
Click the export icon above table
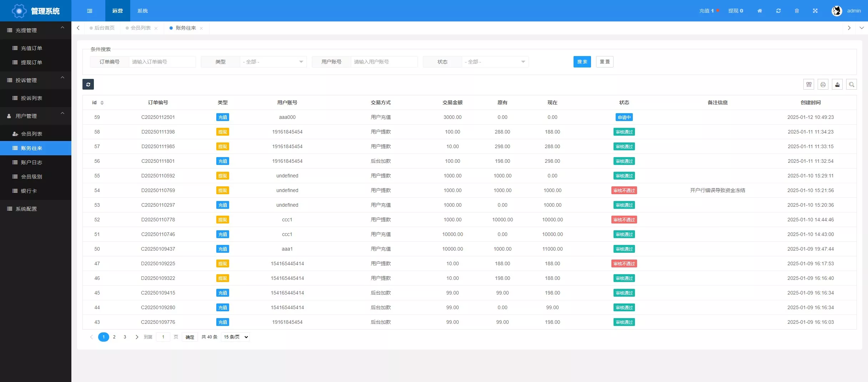pos(837,85)
